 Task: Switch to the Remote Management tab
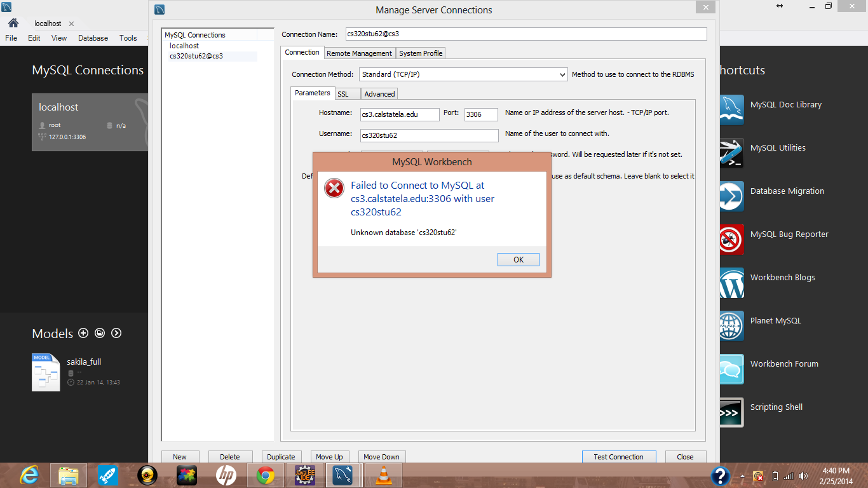tap(359, 53)
